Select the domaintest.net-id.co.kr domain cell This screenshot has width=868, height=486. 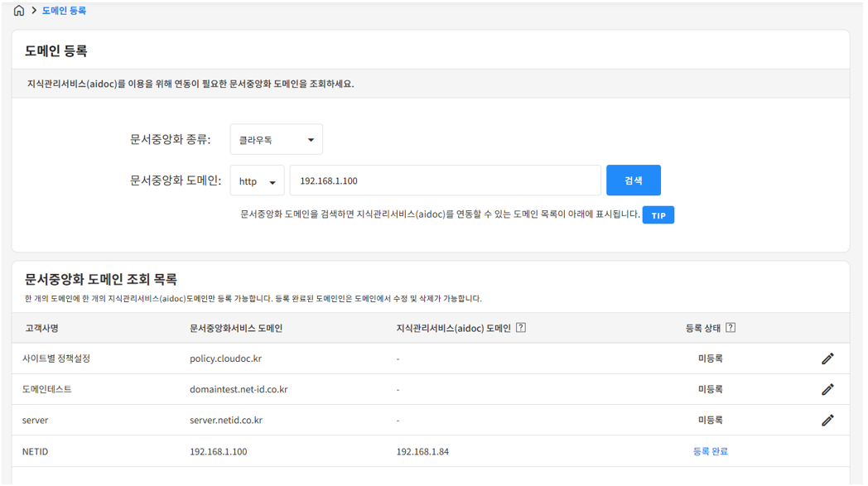point(239,389)
